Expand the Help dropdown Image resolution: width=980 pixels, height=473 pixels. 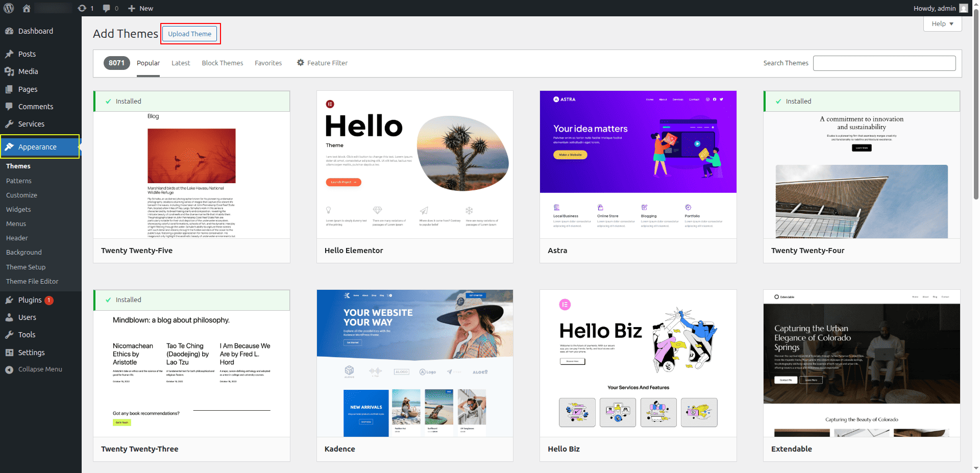(x=942, y=24)
